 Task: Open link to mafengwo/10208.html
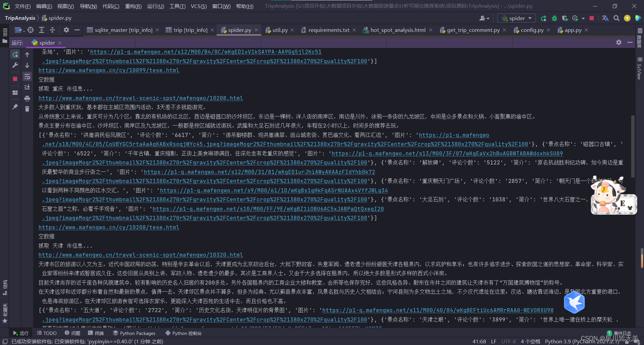pos(141,98)
